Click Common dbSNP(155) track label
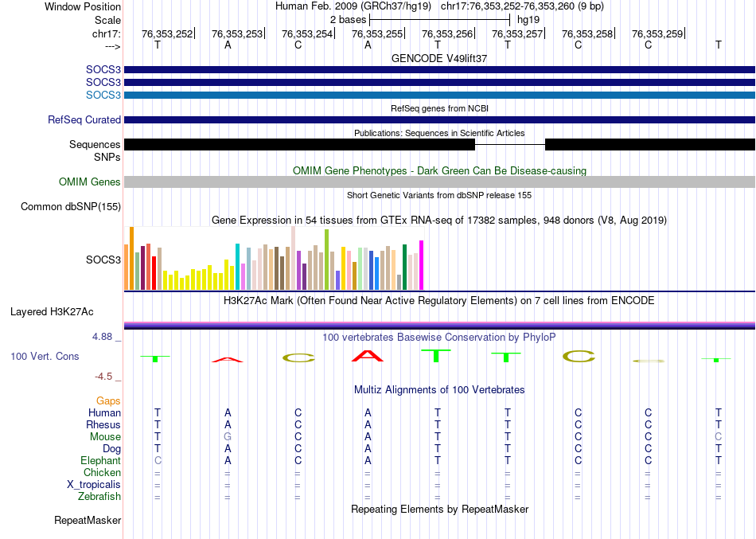Image resolution: width=756 pixels, height=539 pixels. click(70, 206)
